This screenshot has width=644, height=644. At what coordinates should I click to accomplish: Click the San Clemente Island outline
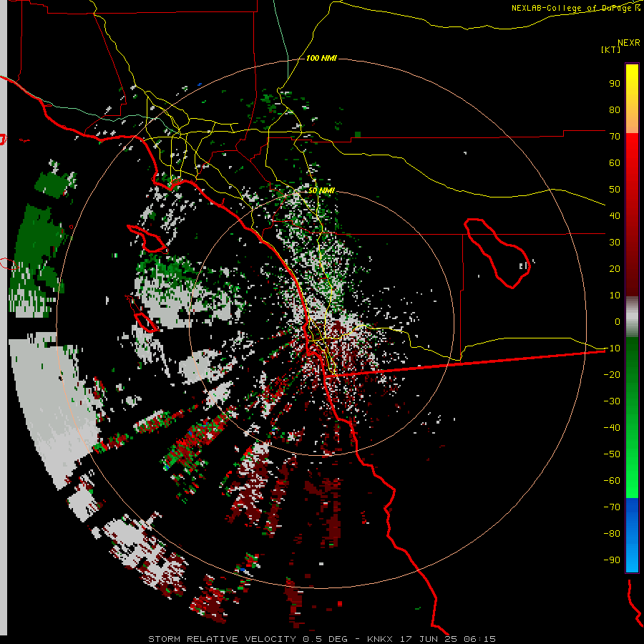point(142,313)
